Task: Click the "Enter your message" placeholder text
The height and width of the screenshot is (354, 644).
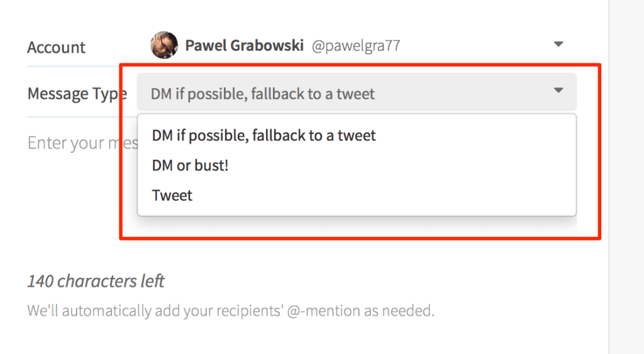Action: click(82, 143)
